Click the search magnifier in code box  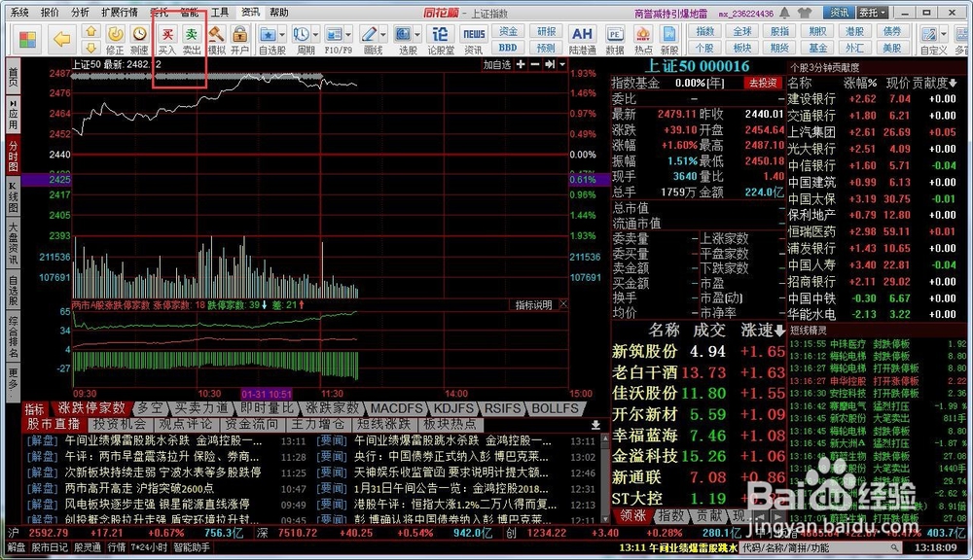pos(894,547)
